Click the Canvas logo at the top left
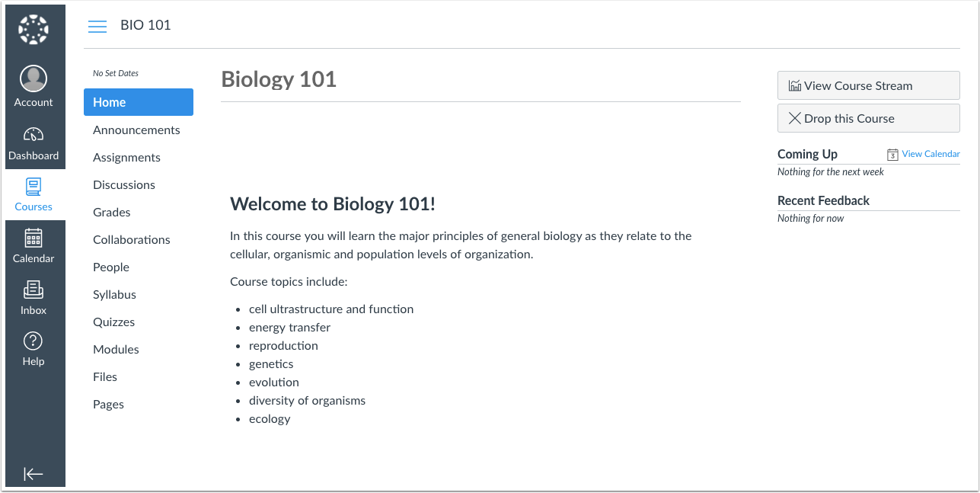 [x=34, y=28]
